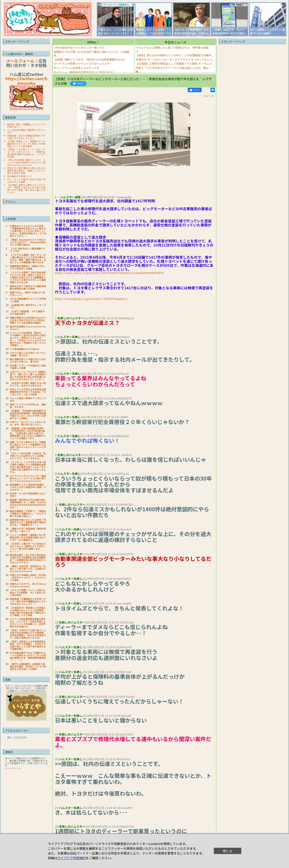The width and height of the screenshot is (289, 868).
Task: Open recent article 地方議員の不祥事クイズ
Action: 20,176
